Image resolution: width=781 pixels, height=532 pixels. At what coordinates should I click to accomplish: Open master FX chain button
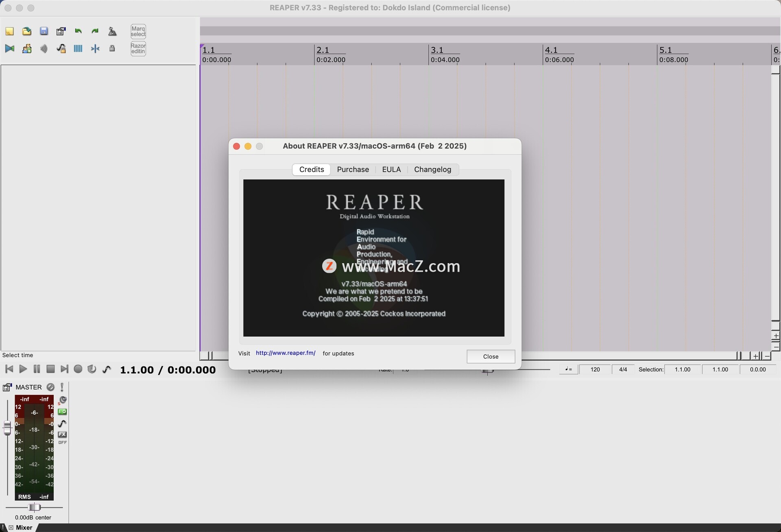click(62, 434)
